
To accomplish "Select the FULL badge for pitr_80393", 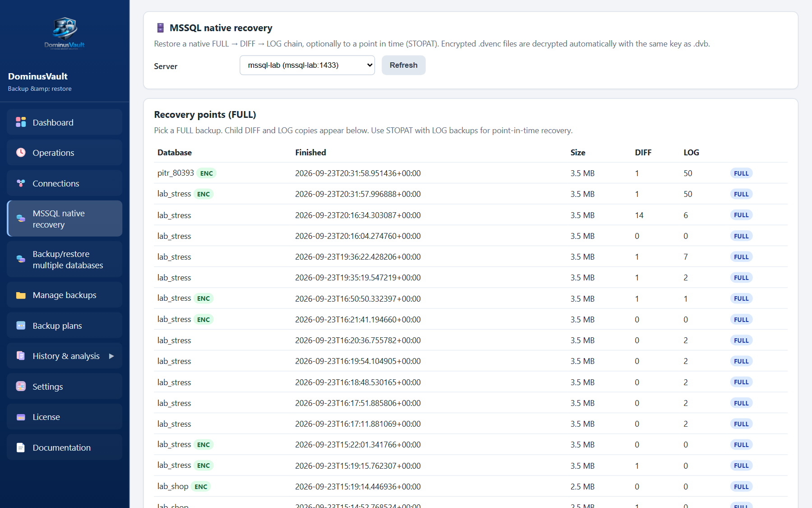I will pyautogui.click(x=741, y=173).
